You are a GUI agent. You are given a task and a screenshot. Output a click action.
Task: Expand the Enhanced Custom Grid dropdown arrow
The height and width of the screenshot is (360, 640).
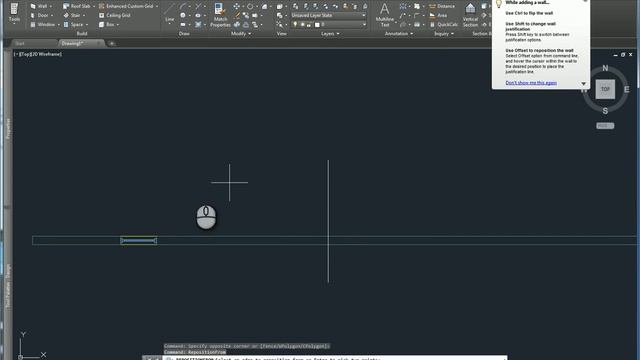click(x=157, y=6)
